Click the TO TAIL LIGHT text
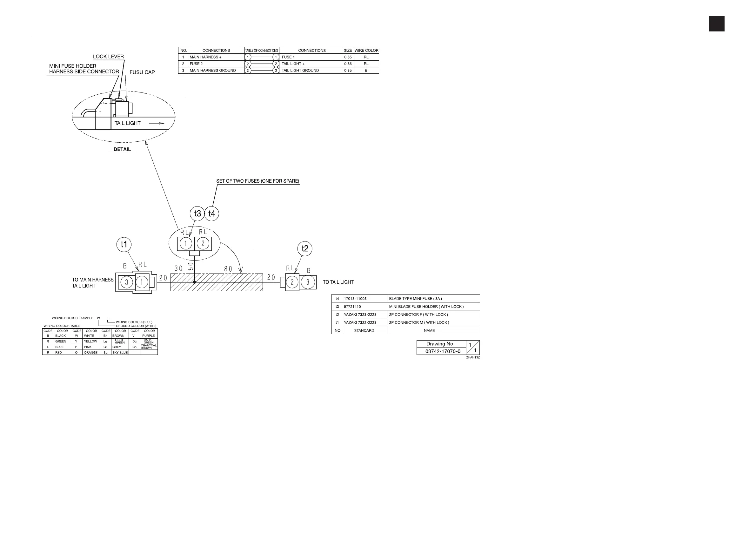This screenshot has height=535, width=756. coord(338,282)
